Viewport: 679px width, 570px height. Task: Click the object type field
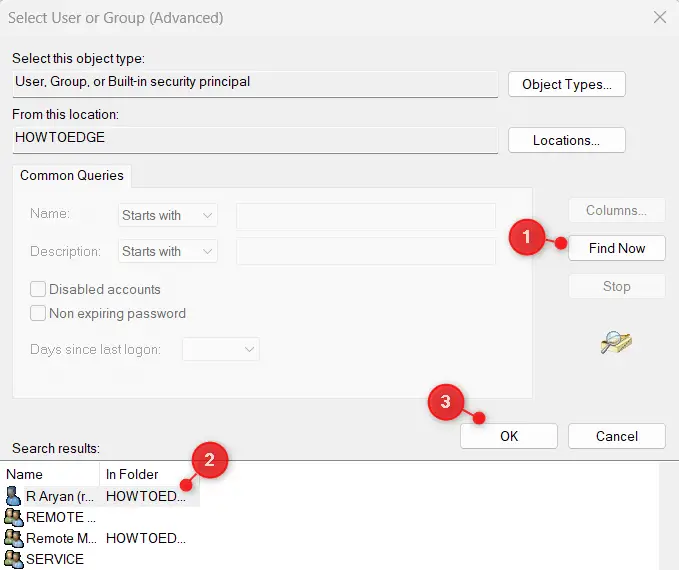coord(255,84)
